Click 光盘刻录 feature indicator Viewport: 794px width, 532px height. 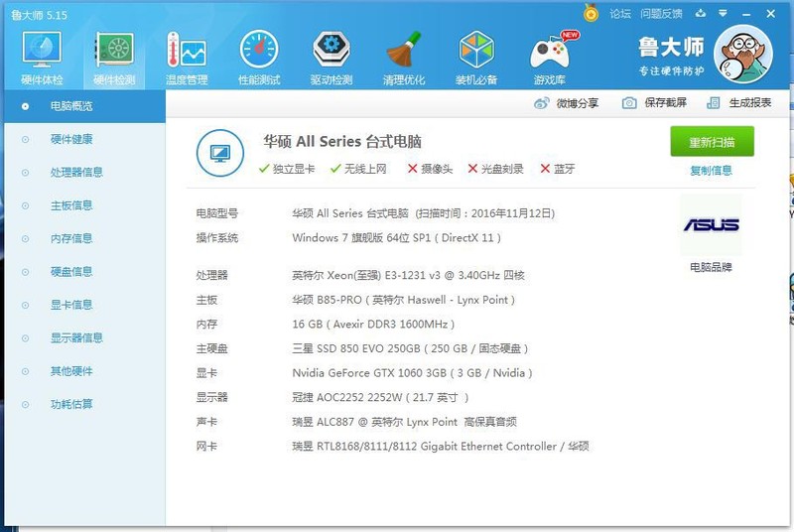[x=495, y=169]
